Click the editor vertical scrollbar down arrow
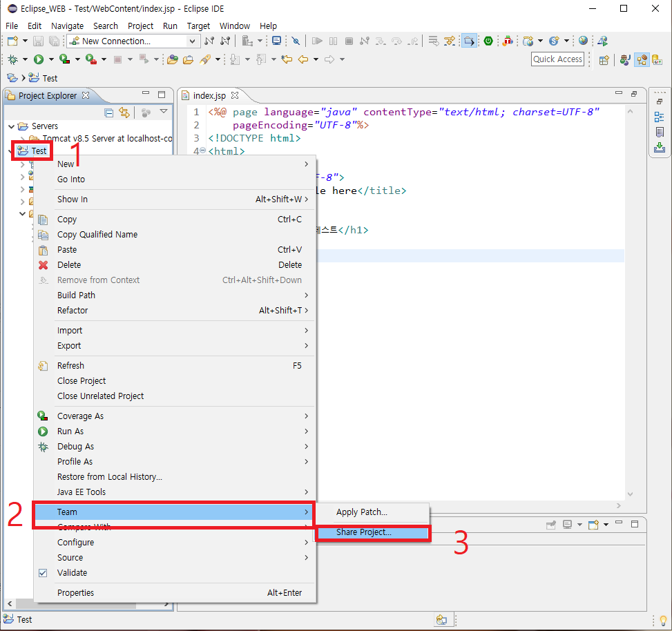This screenshot has width=672, height=631. click(x=630, y=494)
